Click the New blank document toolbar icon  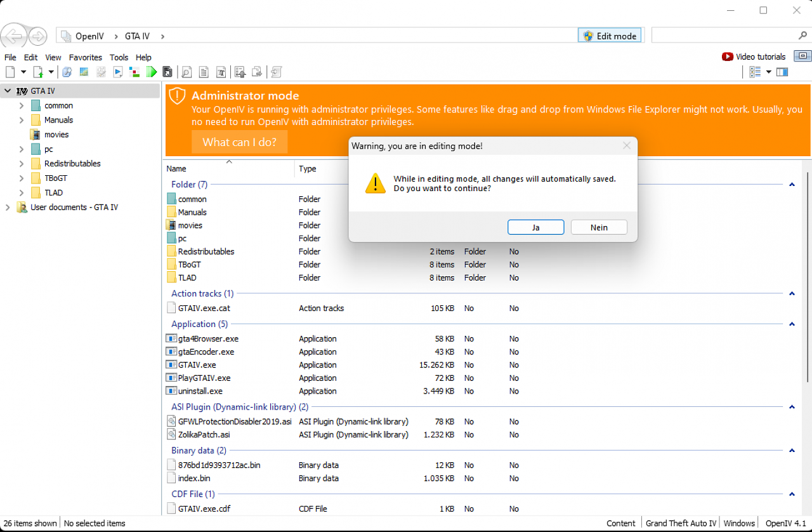(10, 72)
